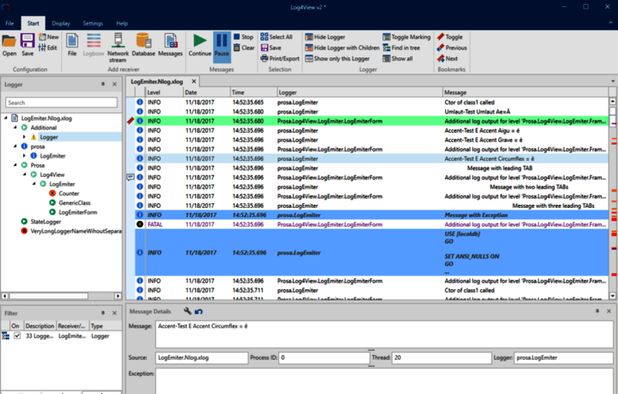Open the Settings ribbon tab
The height and width of the screenshot is (394, 618).
93,23
